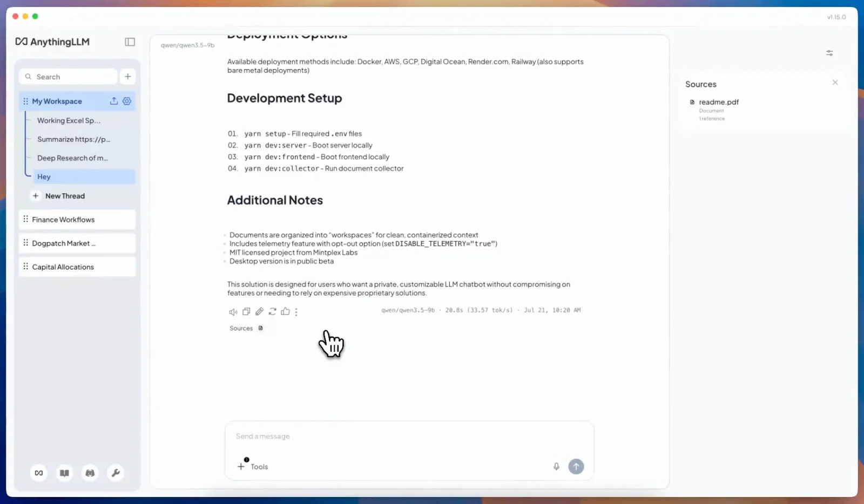Viewport: 864px width, 504px height.
Task: Click the AnythingLLM logo icon in sidebar footer
Action: [39, 473]
